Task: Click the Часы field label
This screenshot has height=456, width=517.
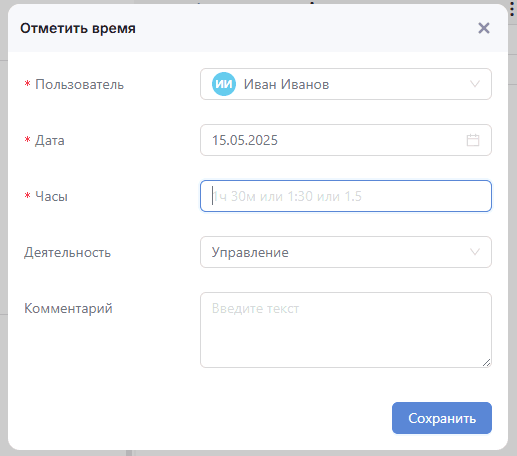Action: 51,196
